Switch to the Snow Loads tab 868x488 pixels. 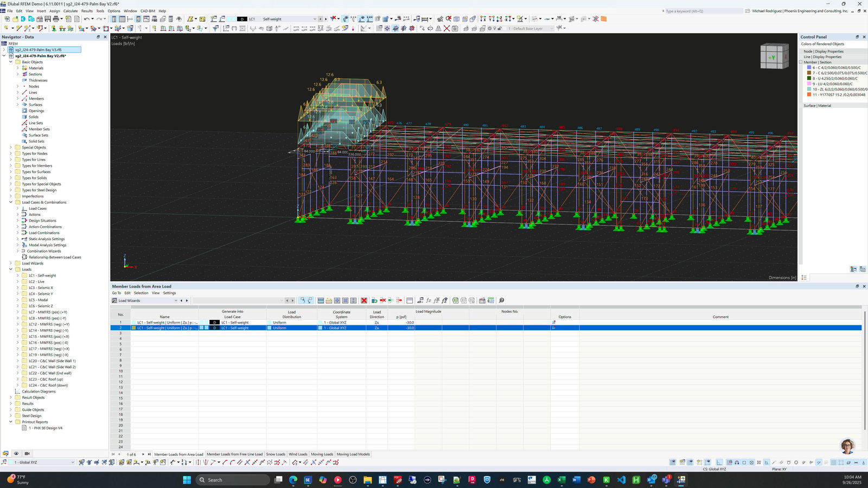(x=276, y=454)
